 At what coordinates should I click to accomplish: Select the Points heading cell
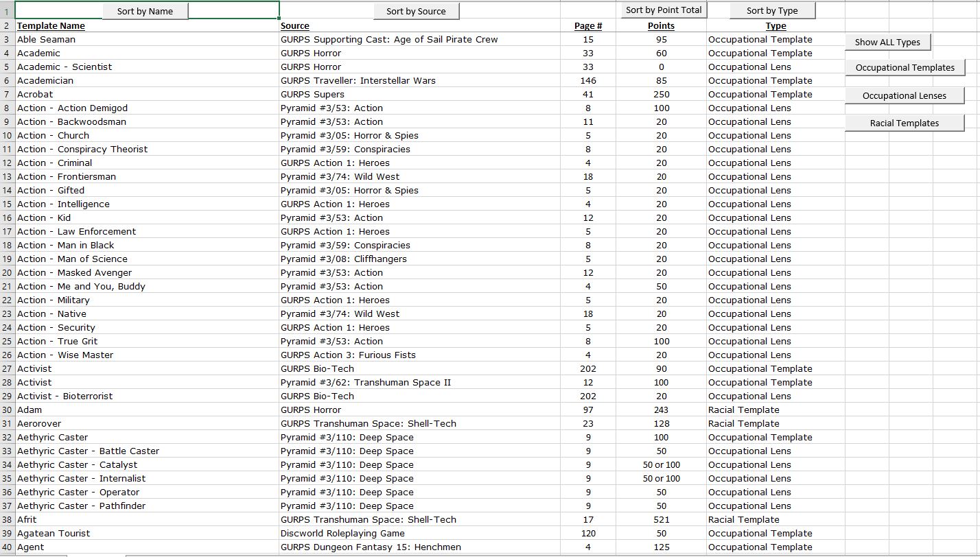coord(661,26)
